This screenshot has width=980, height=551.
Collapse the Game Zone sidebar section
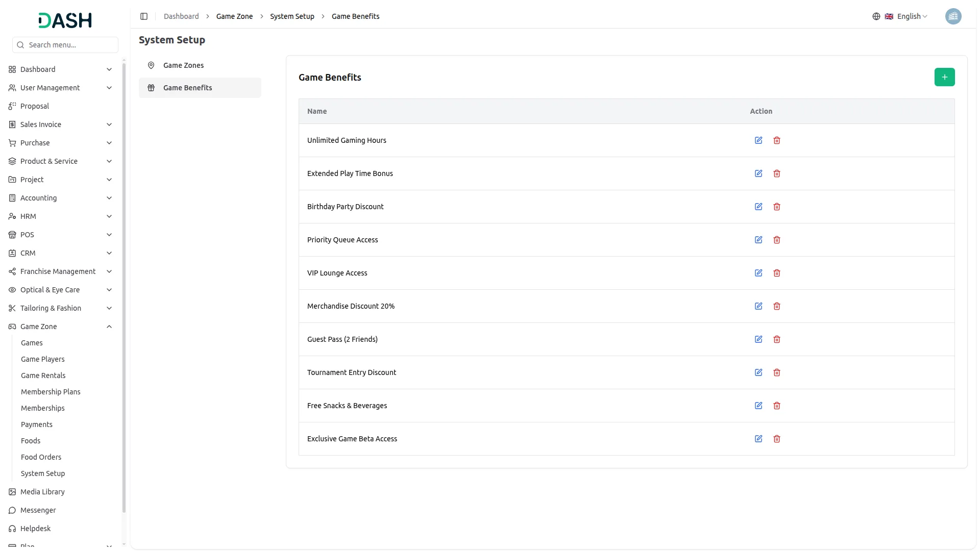coord(109,327)
